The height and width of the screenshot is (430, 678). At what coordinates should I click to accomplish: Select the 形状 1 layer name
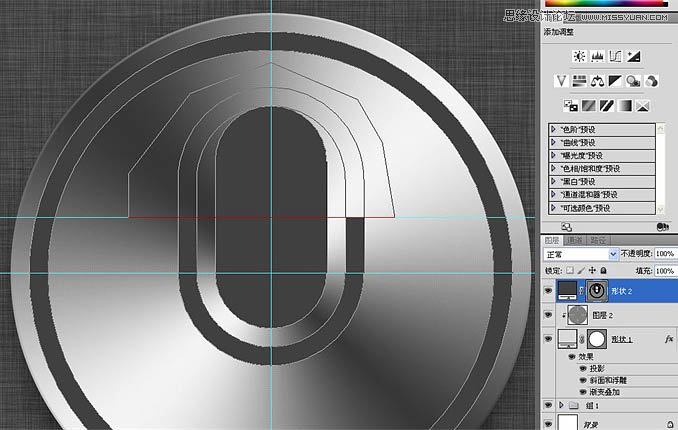tap(621, 339)
